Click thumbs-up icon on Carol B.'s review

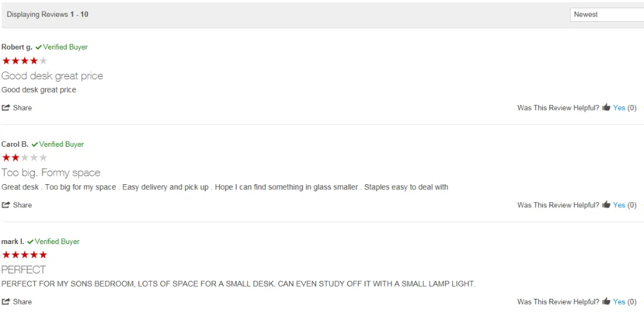click(606, 204)
